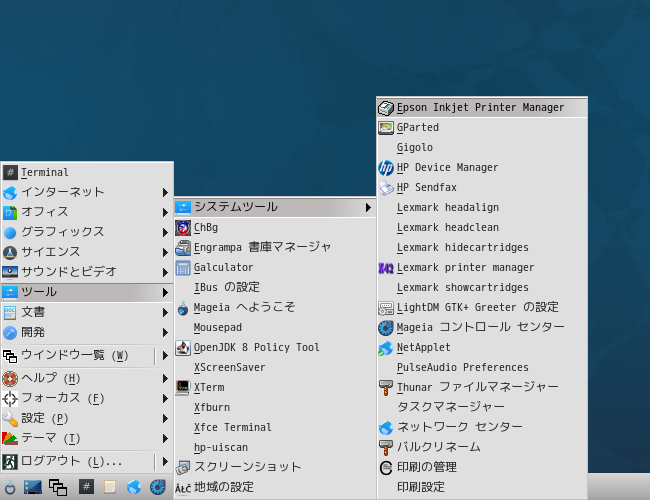Click the HP Device Manager logo icon
The width and height of the screenshot is (650, 500).
coord(386,168)
